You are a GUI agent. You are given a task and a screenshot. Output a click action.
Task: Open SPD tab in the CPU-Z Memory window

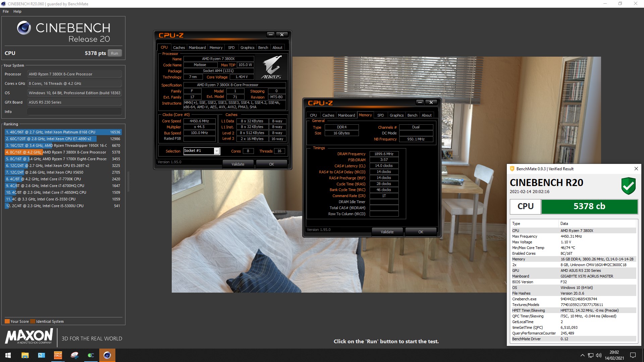(380, 115)
